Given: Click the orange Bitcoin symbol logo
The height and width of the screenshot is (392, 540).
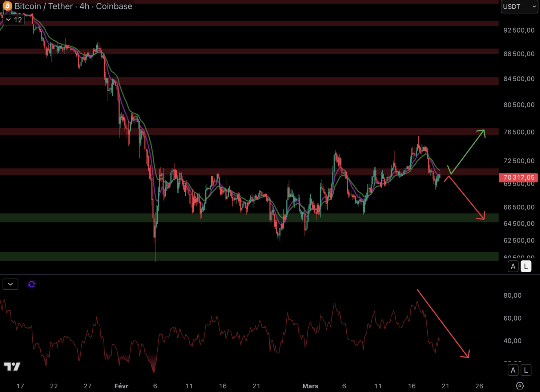Looking at the screenshot, I should coord(7,6).
